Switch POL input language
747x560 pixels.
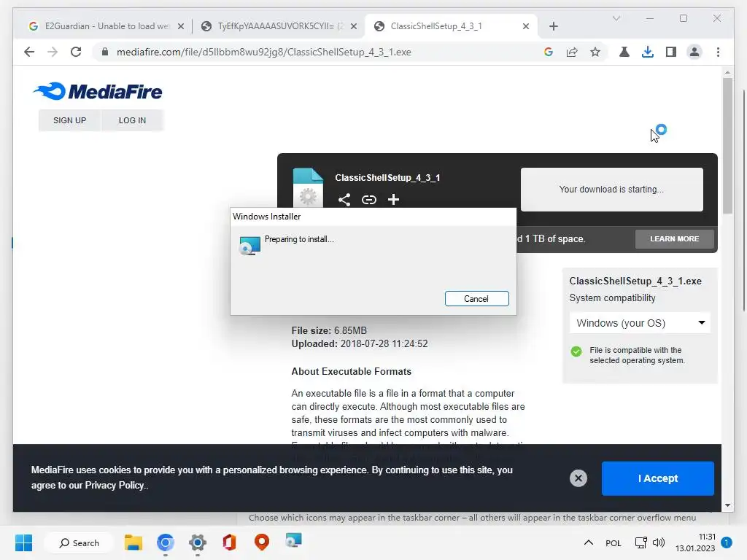(613, 543)
